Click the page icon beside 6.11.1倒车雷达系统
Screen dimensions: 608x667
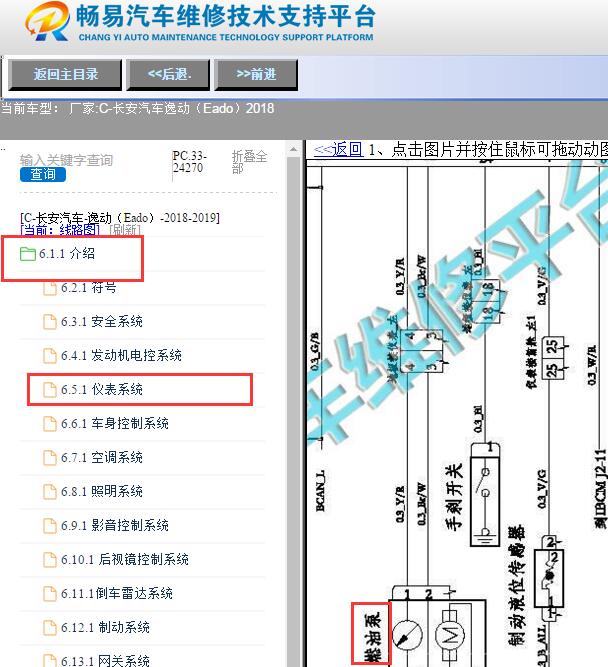tap(50, 594)
